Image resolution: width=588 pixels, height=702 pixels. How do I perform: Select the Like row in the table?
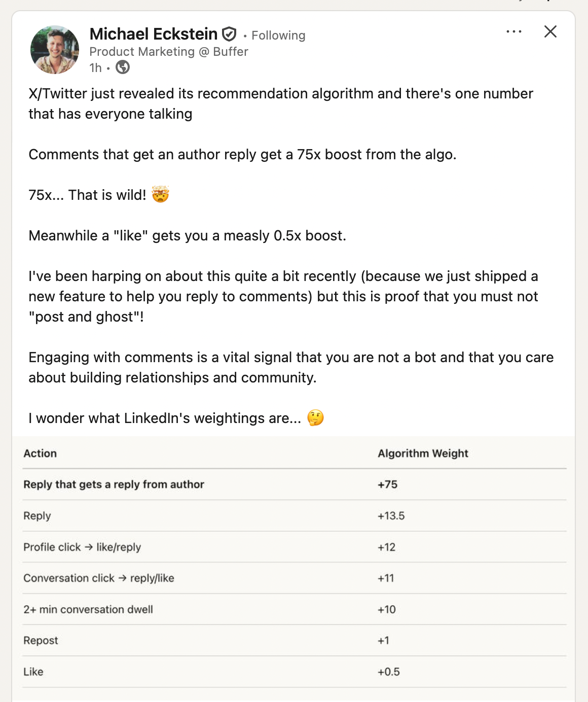pos(33,671)
